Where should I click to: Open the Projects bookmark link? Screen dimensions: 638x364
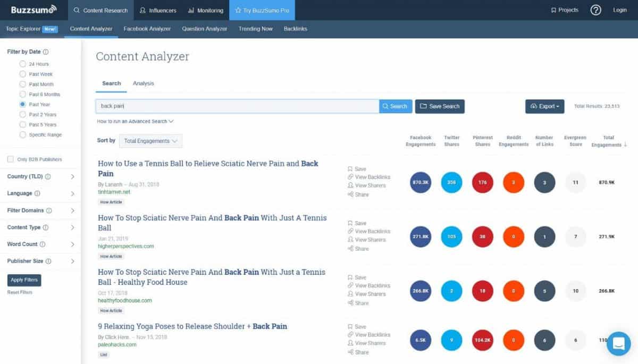click(x=565, y=10)
